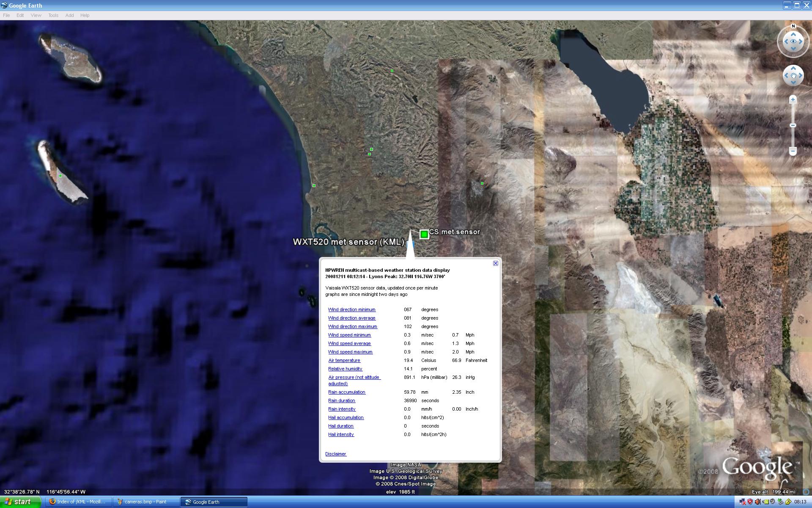Pan map down with move joystick arrow
Viewport: 812px width, 508px height.
pyautogui.click(x=793, y=83)
